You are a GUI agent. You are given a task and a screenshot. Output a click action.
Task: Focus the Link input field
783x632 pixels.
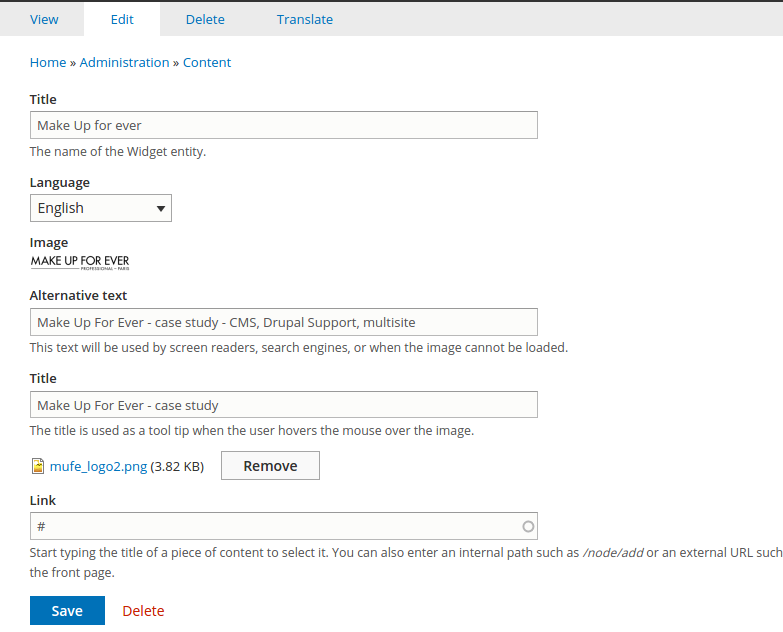click(x=284, y=526)
